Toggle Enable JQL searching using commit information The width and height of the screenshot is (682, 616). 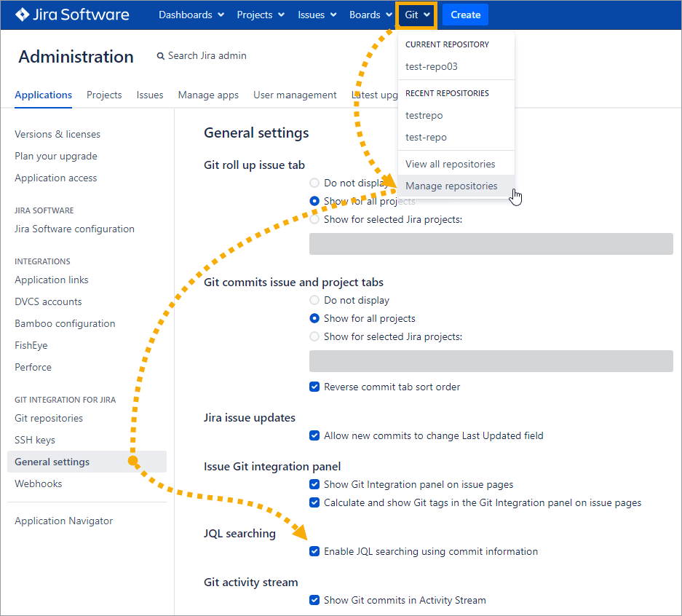pos(314,551)
